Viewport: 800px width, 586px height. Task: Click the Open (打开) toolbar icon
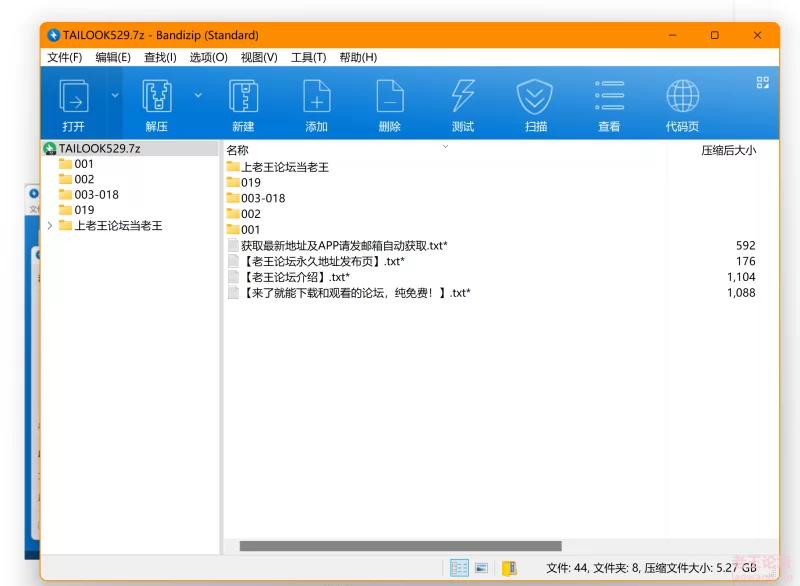(74, 96)
